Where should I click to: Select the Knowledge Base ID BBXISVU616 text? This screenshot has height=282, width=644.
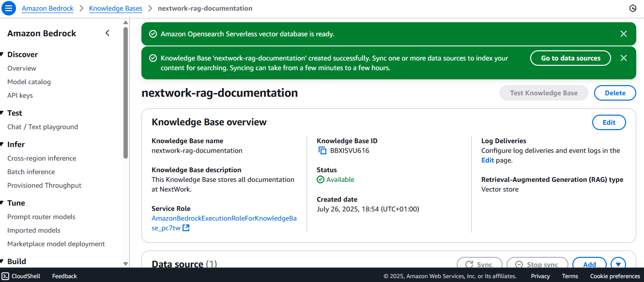(350, 150)
